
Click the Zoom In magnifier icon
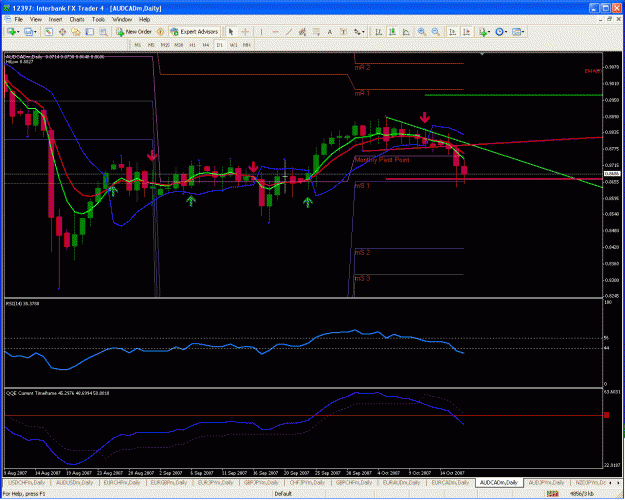point(422,32)
